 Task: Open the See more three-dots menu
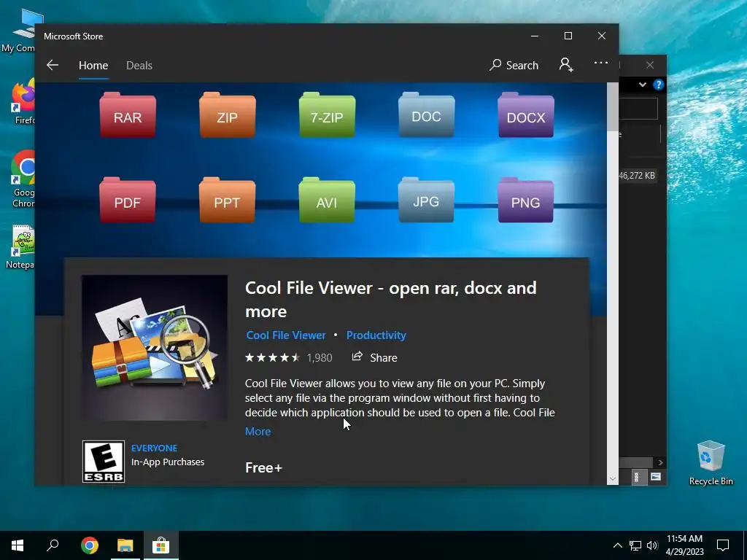point(601,63)
